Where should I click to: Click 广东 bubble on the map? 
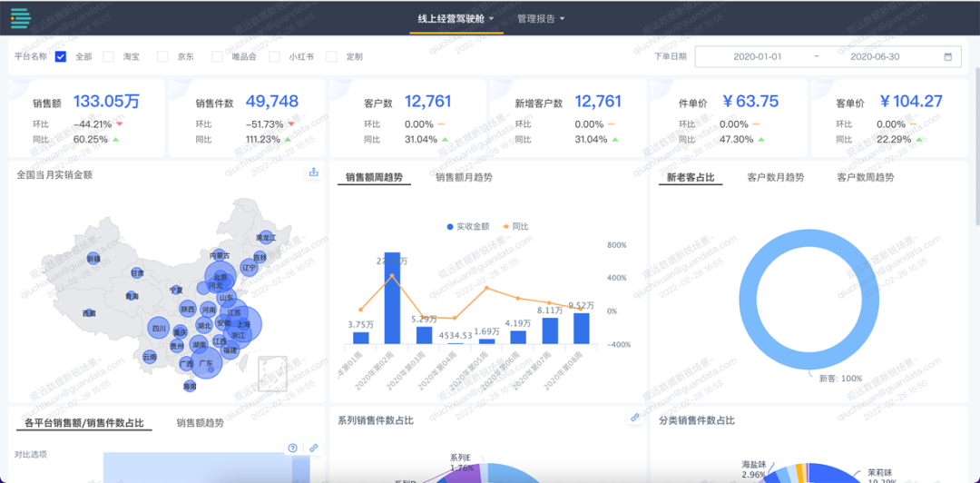click(206, 362)
